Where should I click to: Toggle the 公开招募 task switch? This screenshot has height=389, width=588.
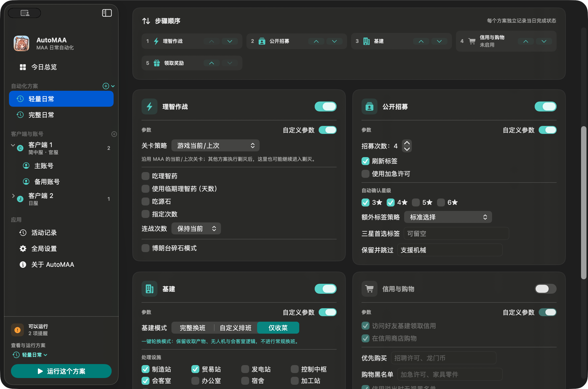546,107
